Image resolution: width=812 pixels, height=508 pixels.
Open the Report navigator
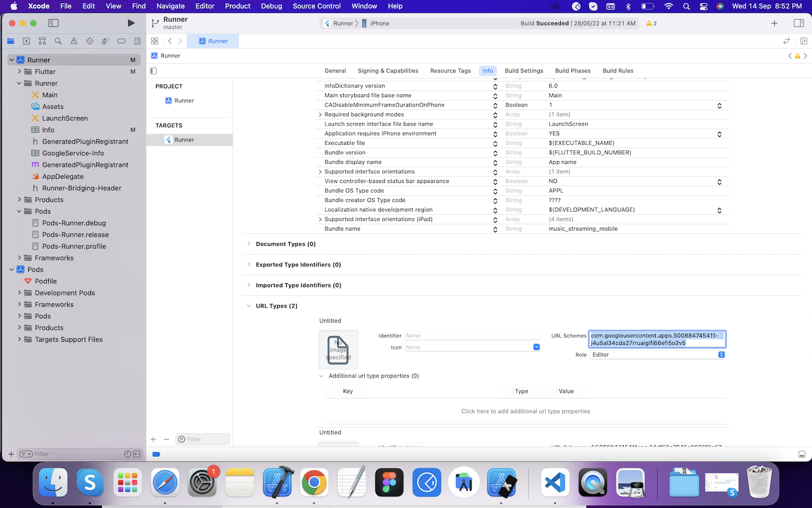[137, 41]
